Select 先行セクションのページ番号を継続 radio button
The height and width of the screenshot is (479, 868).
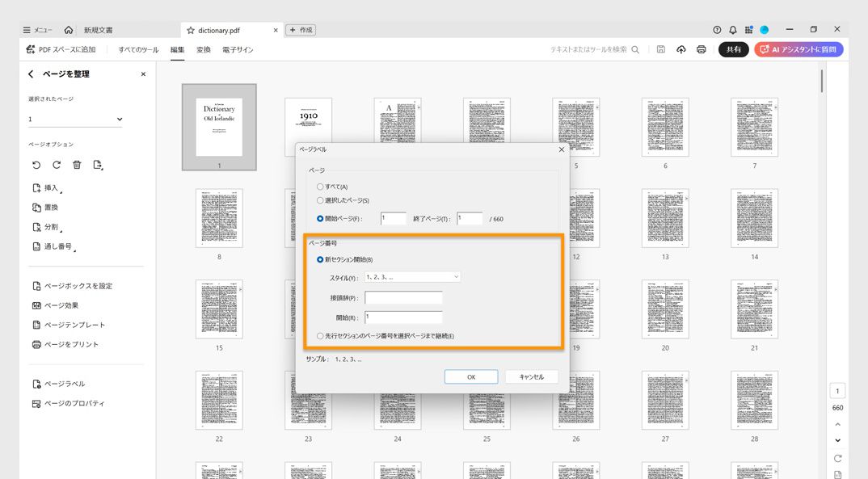pyautogui.click(x=320, y=336)
